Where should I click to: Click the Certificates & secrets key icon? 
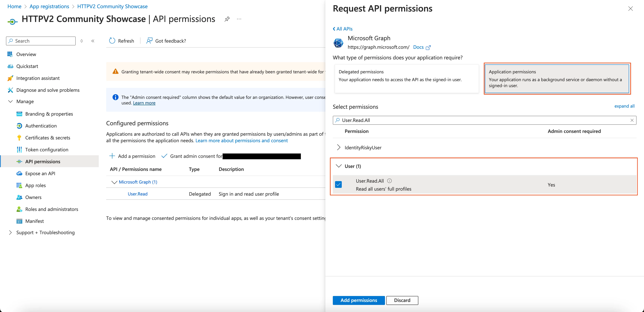[19, 138]
